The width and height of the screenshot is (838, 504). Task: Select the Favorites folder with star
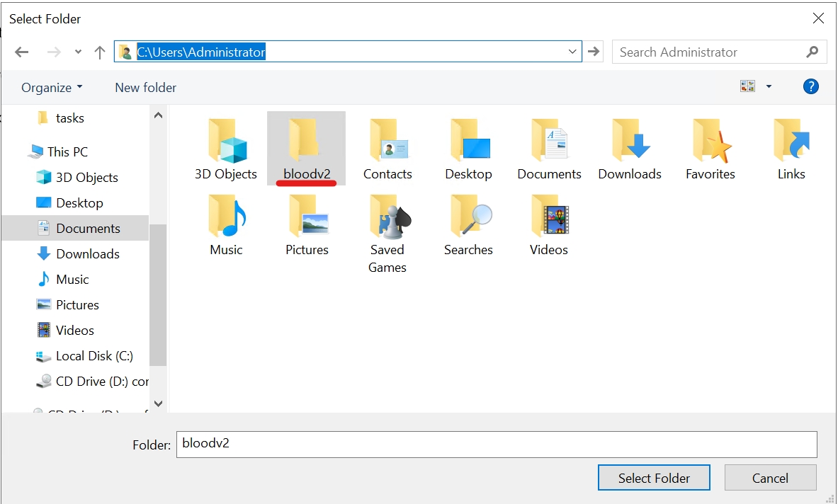coord(710,142)
